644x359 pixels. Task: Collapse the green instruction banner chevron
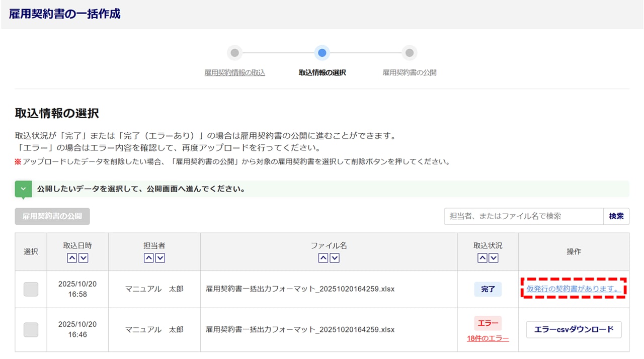[x=23, y=189]
